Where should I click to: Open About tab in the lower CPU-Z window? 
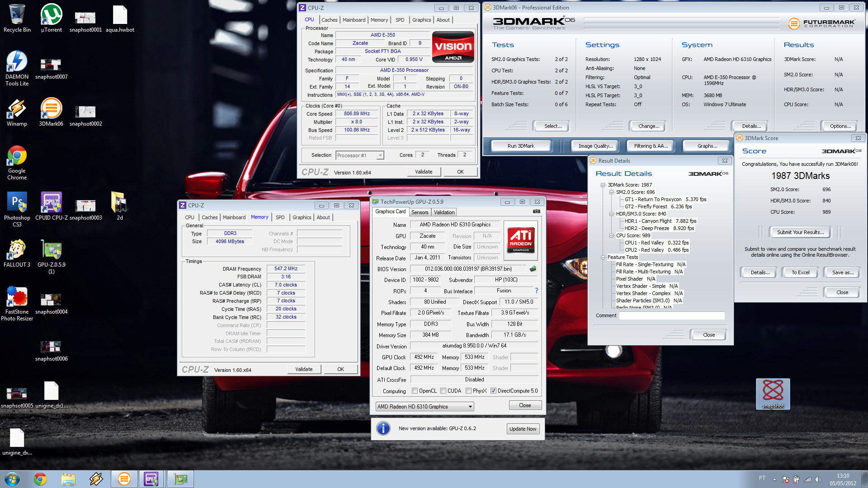click(323, 217)
